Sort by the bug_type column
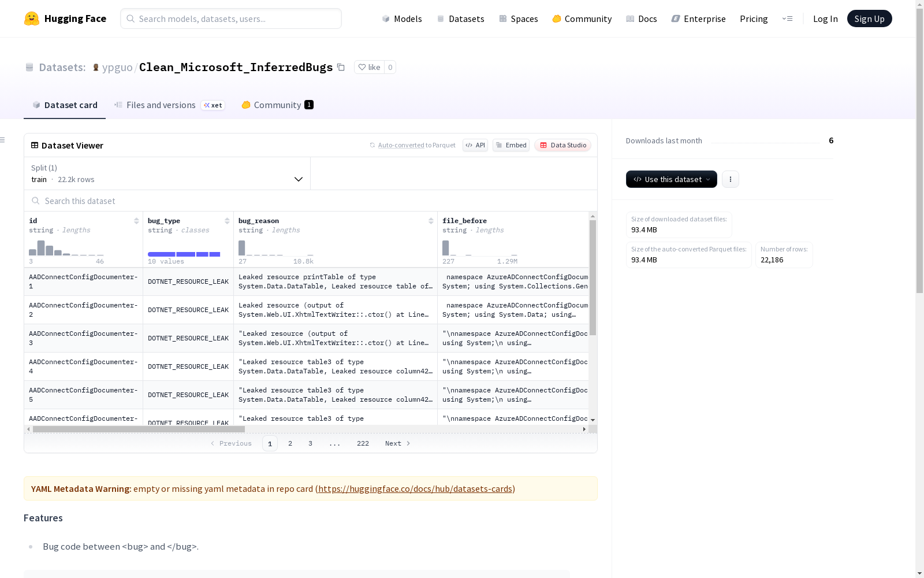 point(227,221)
